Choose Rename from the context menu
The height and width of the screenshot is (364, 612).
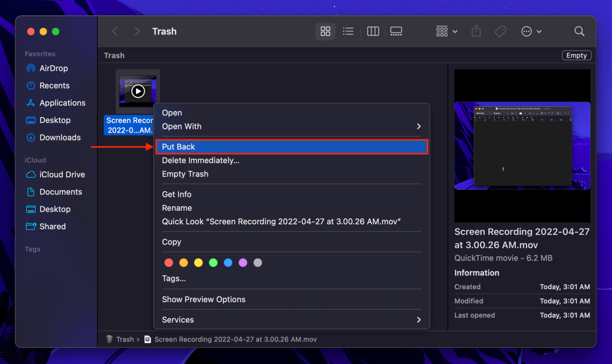click(292, 208)
